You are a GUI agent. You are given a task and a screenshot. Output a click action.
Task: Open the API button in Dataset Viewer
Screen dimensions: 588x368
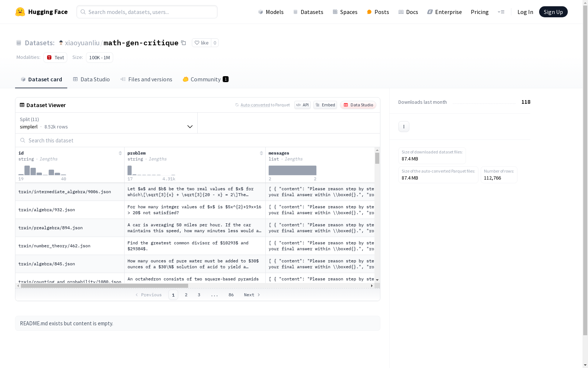[302, 105]
